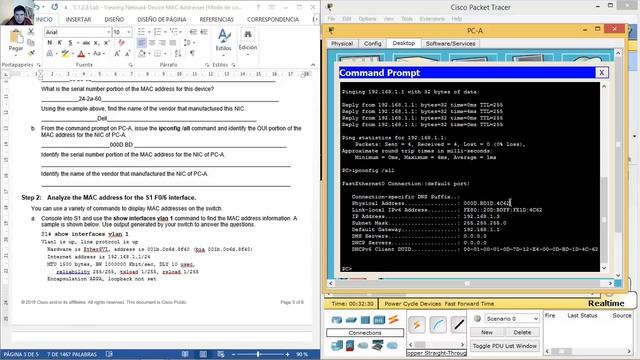This screenshot has height=360, width=640.
Task: Click the Copy icon under scissors
Action: [x=31, y=42]
